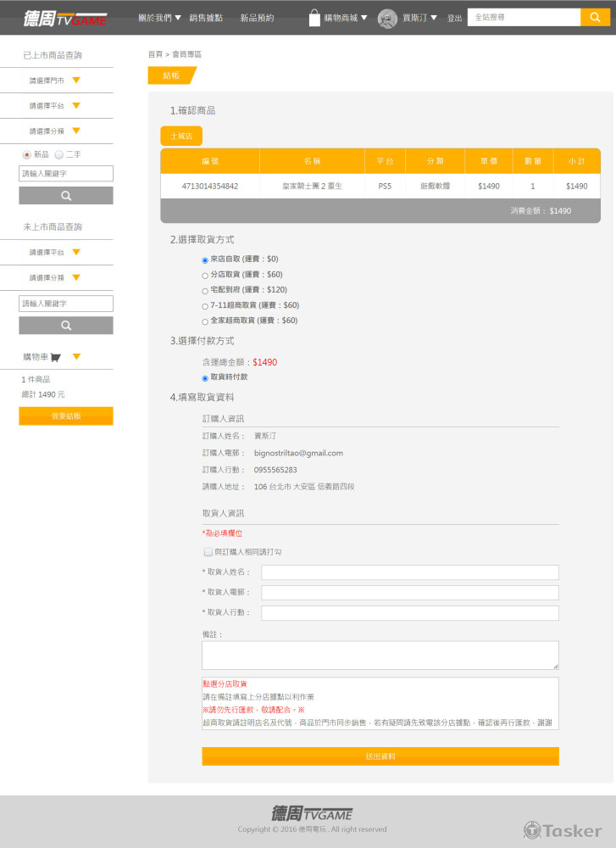Click the 備註 textarea
The height and width of the screenshot is (848, 616).
380,656
